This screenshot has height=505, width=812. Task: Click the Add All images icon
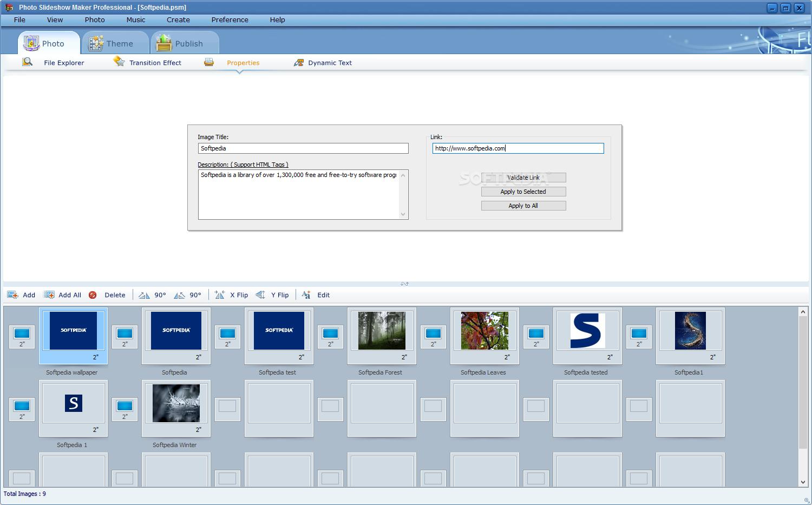49,295
